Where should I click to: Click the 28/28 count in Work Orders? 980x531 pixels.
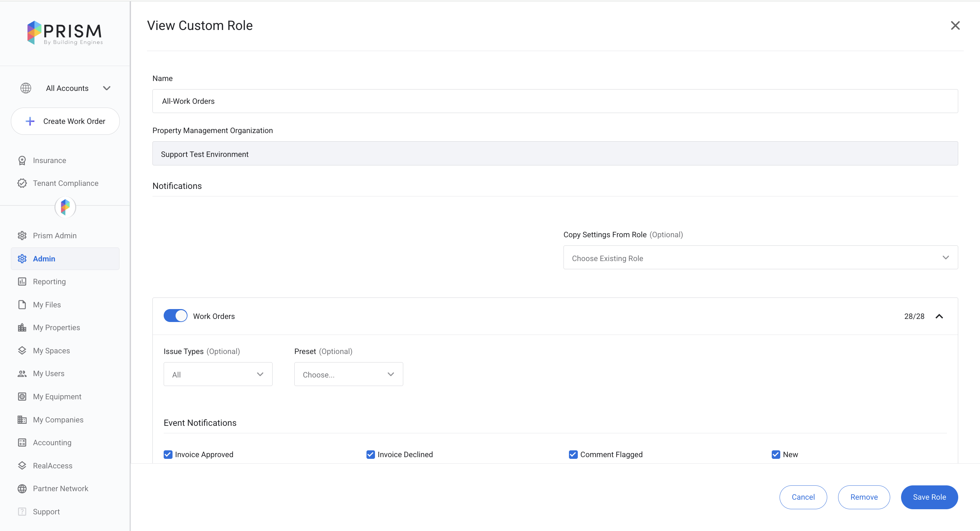914,316
